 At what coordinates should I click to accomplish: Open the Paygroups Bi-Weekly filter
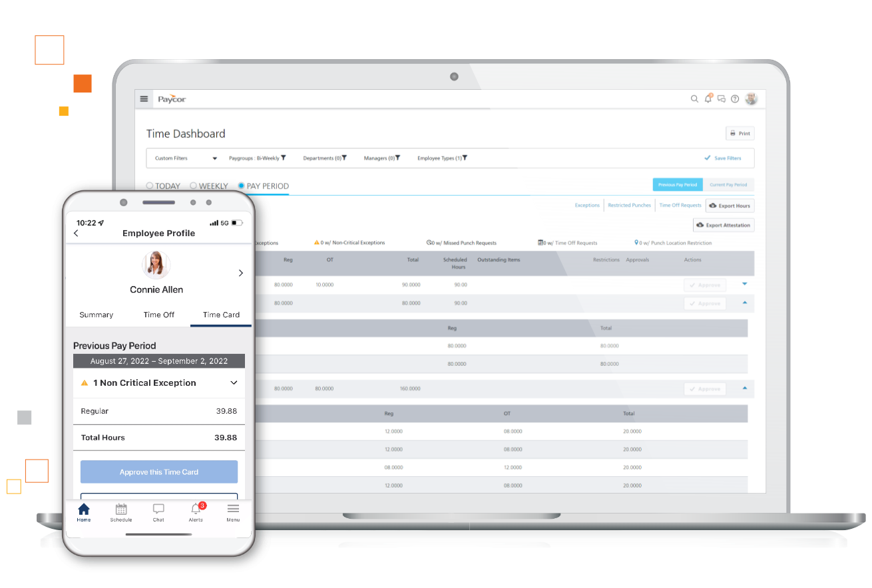[257, 158]
